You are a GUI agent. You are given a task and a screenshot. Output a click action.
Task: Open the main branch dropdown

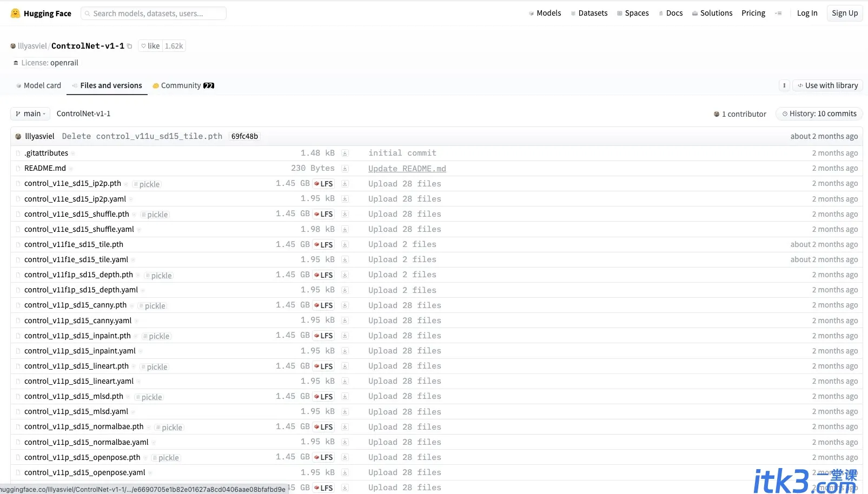point(30,114)
